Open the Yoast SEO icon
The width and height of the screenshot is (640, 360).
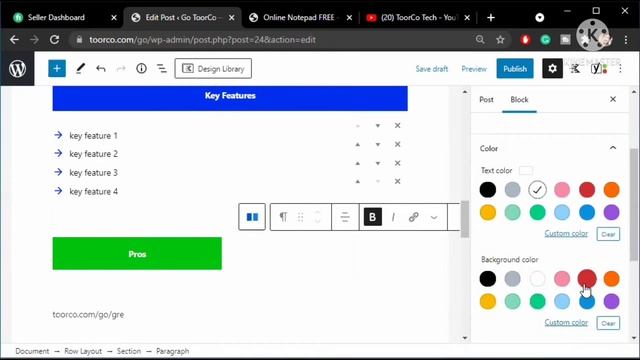598,69
